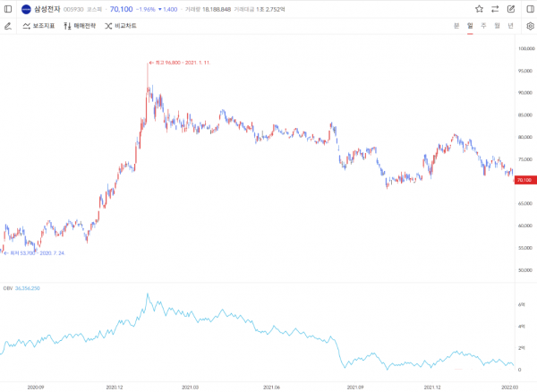The image size is (537, 392).
Task: Open 비교차트 comparison chart
Action: pyautogui.click(x=121, y=26)
